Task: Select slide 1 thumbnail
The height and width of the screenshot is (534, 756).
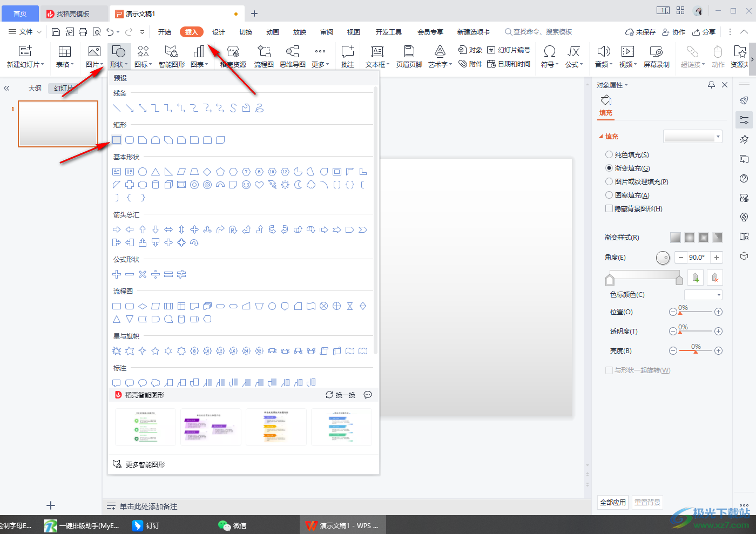Action: point(58,124)
